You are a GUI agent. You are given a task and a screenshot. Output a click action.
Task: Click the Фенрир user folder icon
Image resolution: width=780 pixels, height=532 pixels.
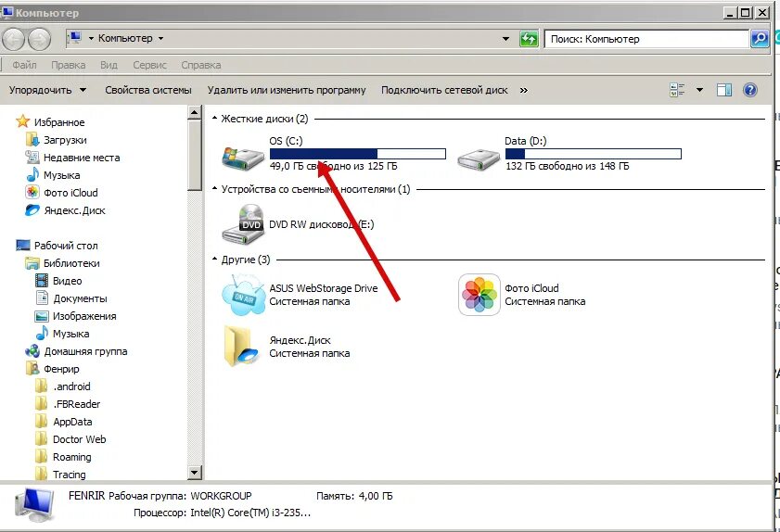point(32,369)
